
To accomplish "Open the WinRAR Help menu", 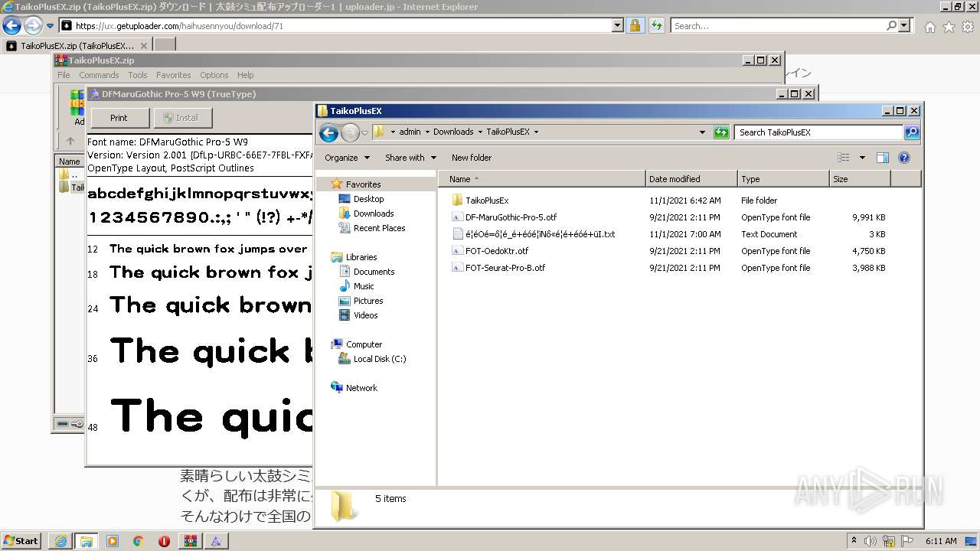I will (x=245, y=75).
